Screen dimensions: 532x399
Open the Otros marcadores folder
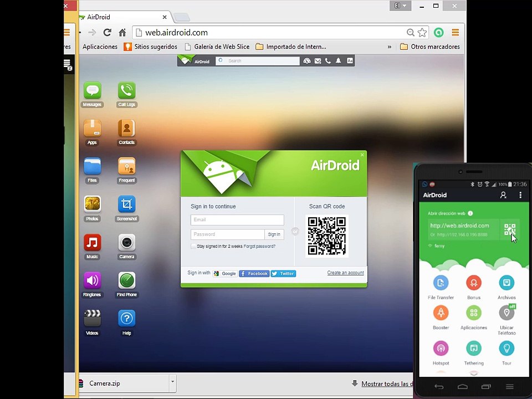click(x=430, y=47)
